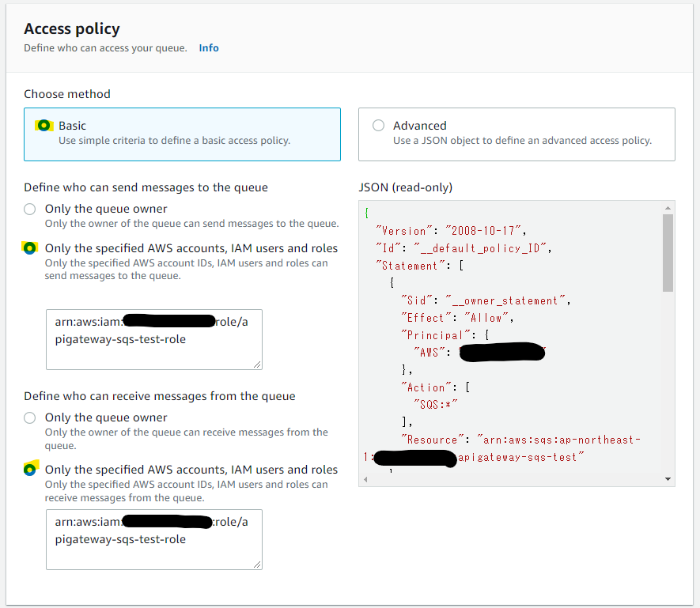Screen dimensions: 700x608
Task: Select the Basic method card
Action: click(182, 133)
